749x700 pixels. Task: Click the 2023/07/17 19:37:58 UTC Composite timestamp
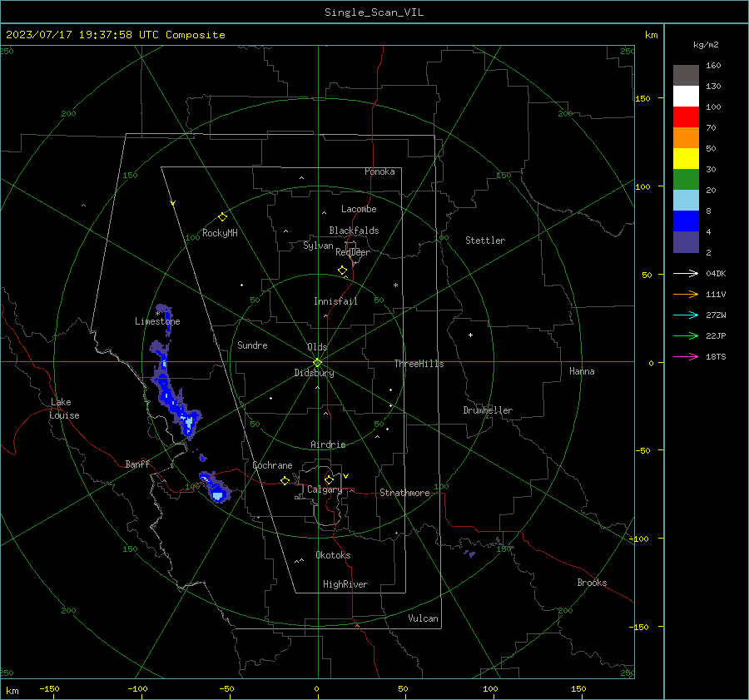[115, 35]
